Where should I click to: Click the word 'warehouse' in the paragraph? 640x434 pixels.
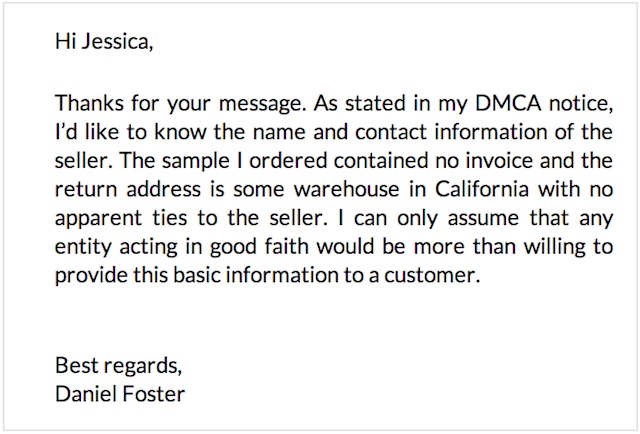(x=347, y=189)
